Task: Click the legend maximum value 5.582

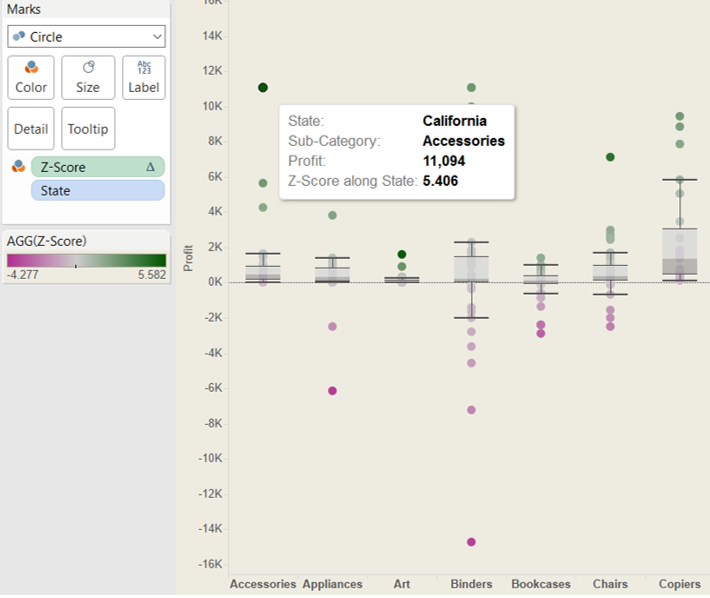Action: point(152,275)
